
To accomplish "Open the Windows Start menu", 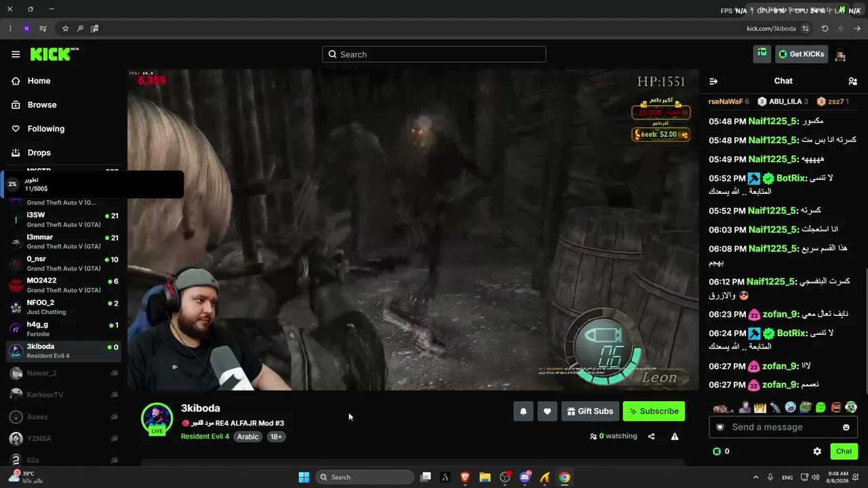I will [304, 477].
